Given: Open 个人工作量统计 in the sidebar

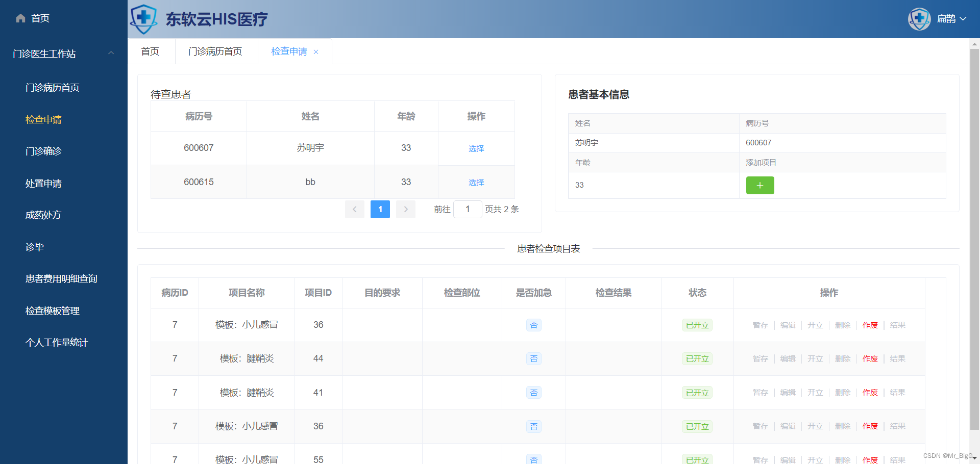Looking at the screenshot, I should click(x=57, y=343).
